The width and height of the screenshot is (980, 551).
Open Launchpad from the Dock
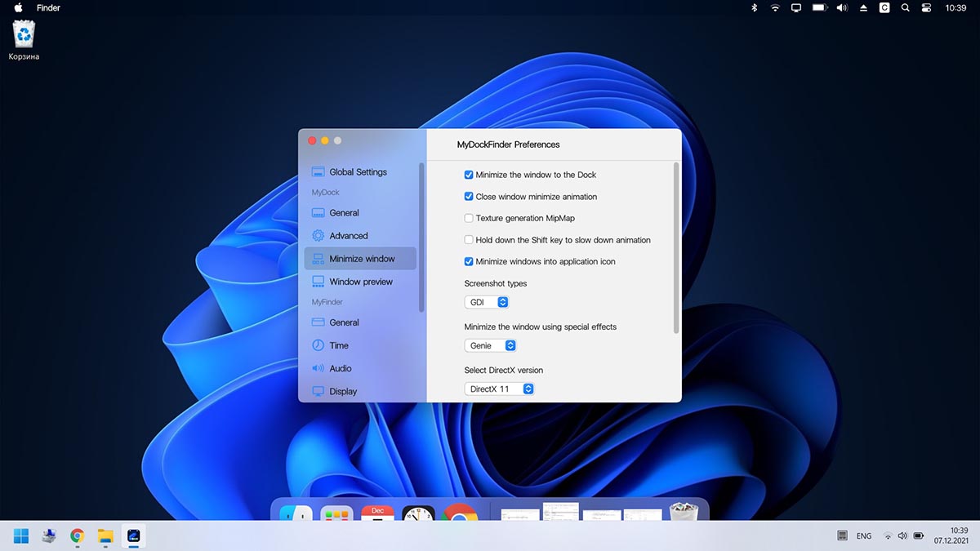tap(336, 515)
